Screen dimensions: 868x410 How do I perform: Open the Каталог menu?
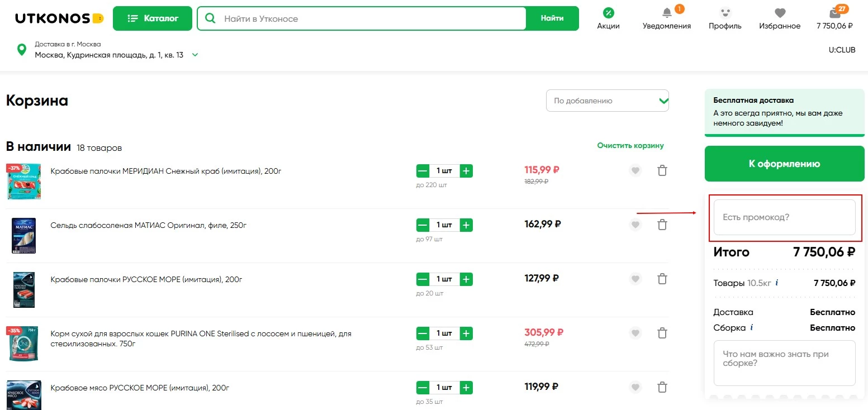(153, 18)
